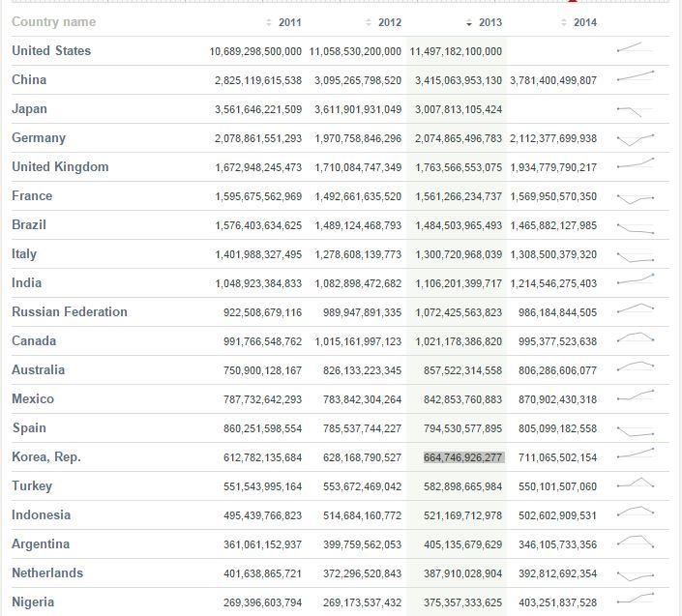
Task: Go to the Nigeria country page
Action: point(33,602)
